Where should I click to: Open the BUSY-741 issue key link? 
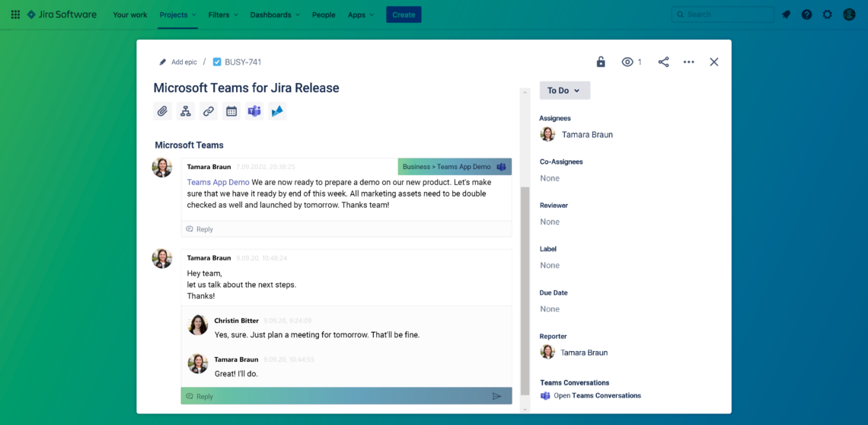pos(243,62)
